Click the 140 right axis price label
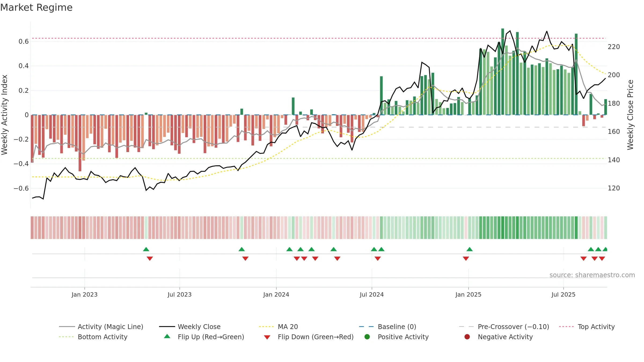The height and width of the screenshot is (362, 644). pyautogui.click(x=614, y=160)
